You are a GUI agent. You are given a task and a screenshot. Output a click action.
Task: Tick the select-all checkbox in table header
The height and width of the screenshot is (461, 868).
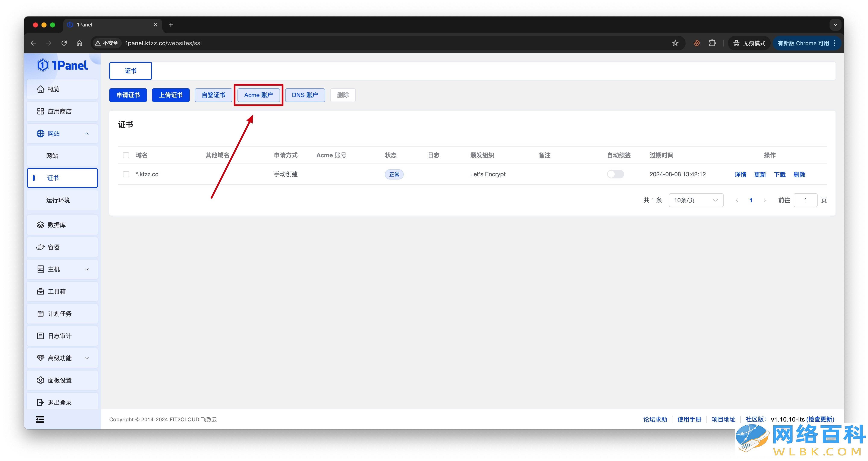tap(126, 155)
